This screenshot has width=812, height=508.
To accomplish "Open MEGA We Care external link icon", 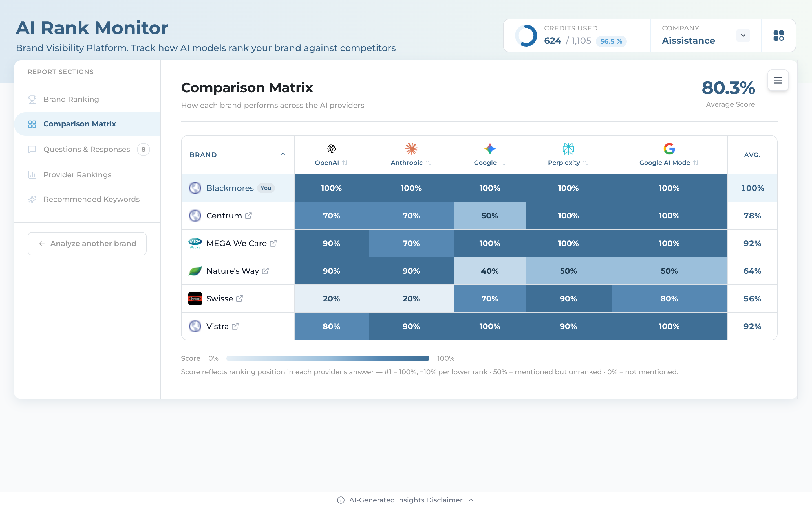I will tap(273, 243).
